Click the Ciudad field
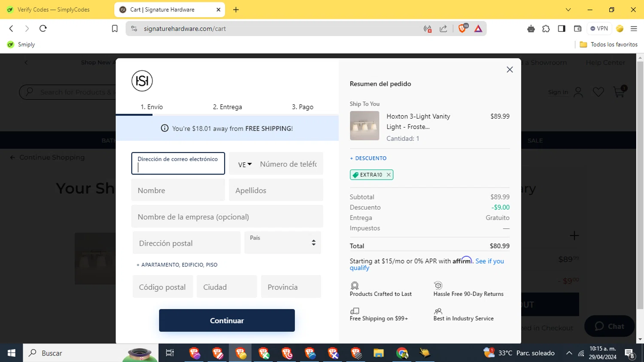 point(227,286)
